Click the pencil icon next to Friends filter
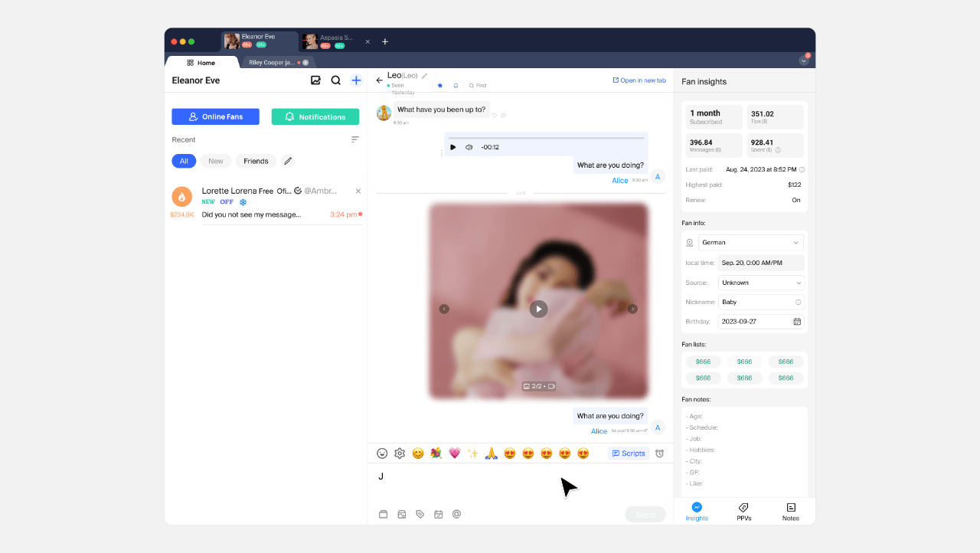The width and height of the screenshot is (980, 553). (288, 161)
